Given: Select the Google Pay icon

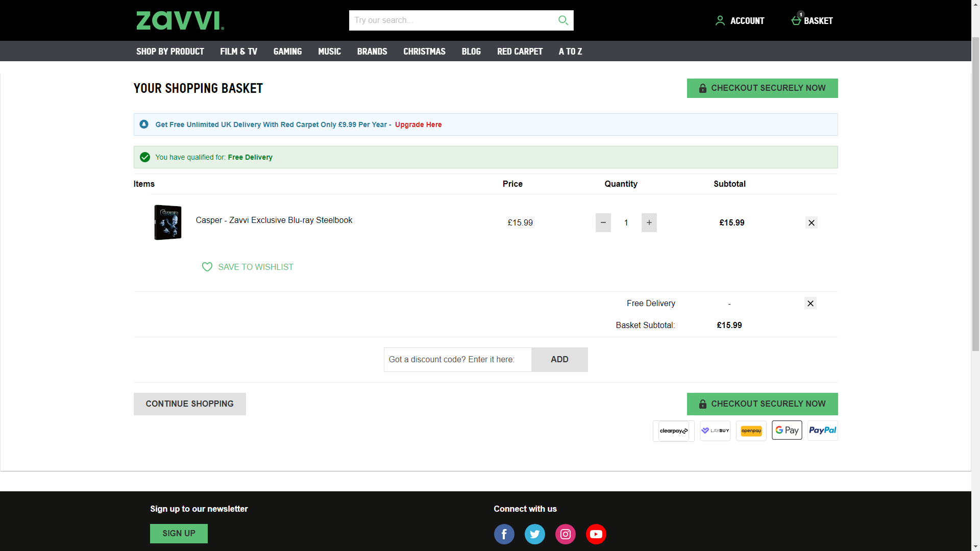Looking at the screenshot, I should pyautogui.click(x=787, y=430).
